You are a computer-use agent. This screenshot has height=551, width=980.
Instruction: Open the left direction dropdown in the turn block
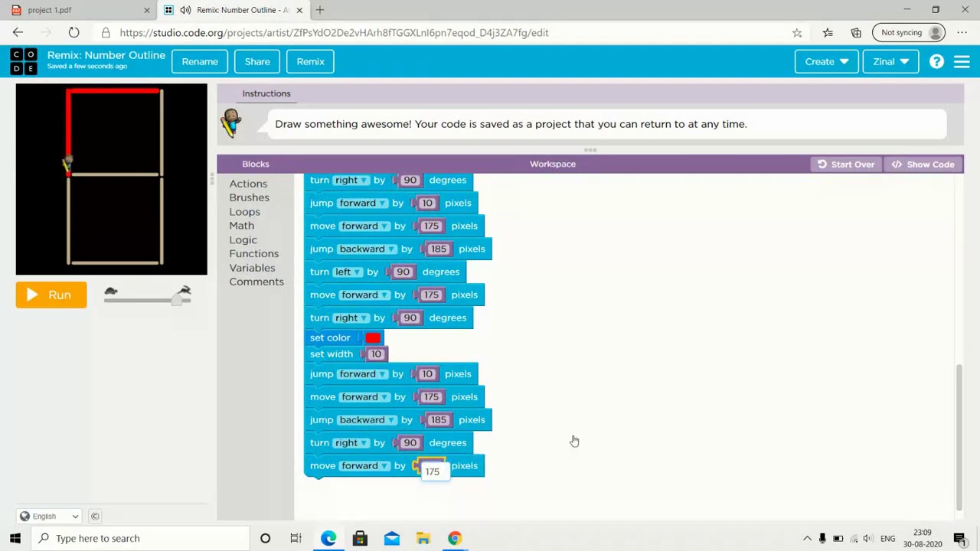[346, 272]
